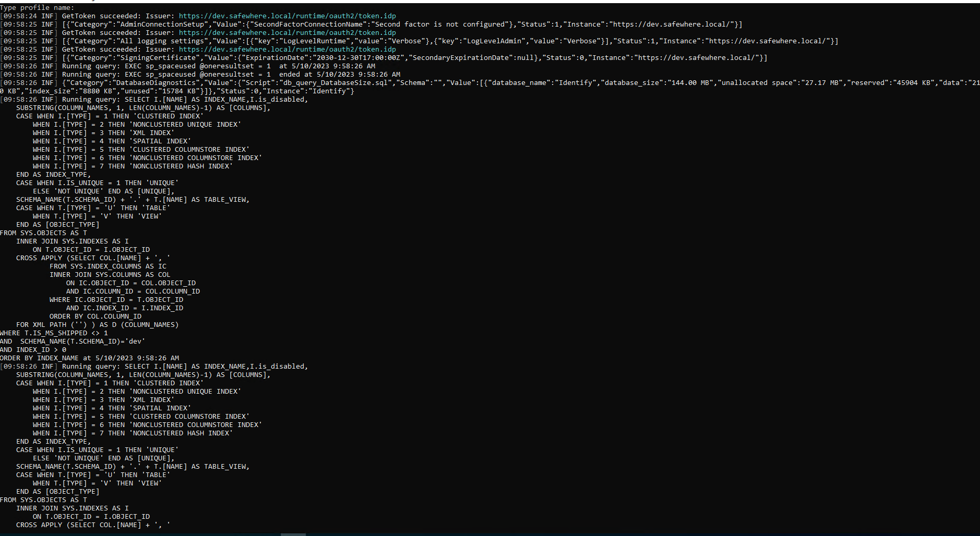
Task: Click 'ON IC.OBJECT_ID = COL.OBJECT_ID' line
Action: click(131, 283)
